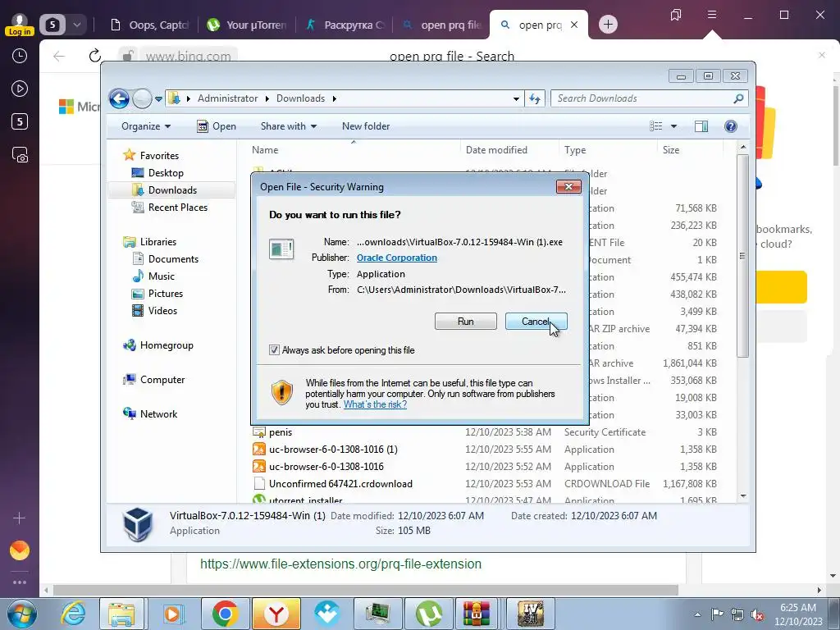Open Explorer recent locations dropdown arrow
This screenshot has height=630, width=840.
(x=158, y=98)
